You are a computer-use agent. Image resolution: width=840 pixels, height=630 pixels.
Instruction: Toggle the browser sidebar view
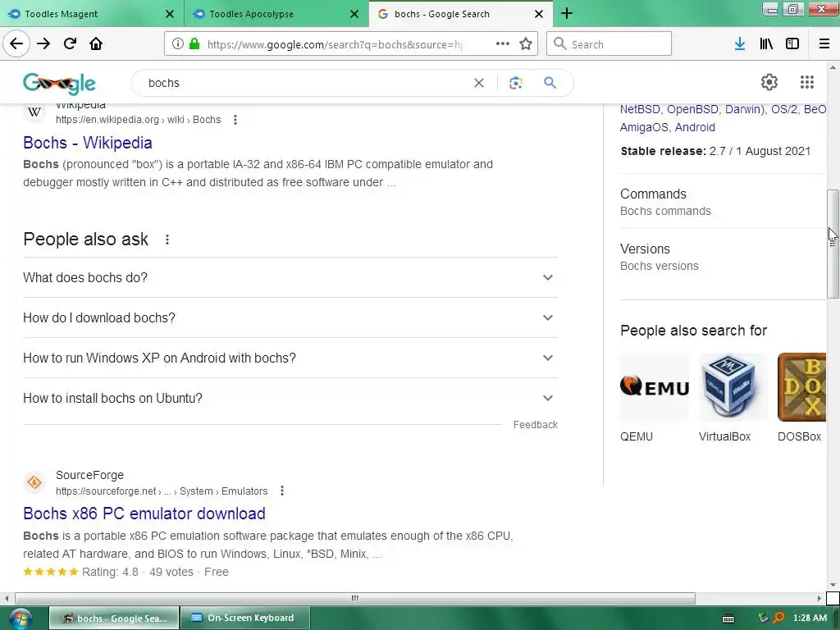792,44
